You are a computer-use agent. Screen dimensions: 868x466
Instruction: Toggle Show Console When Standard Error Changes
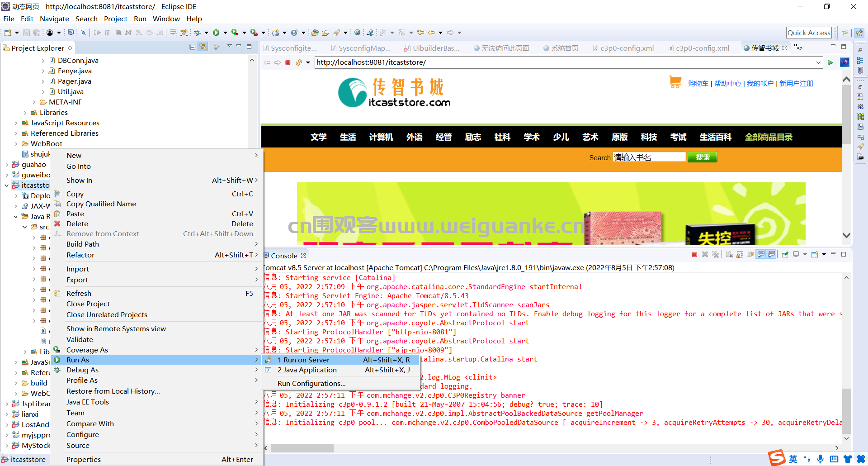(x=772, y=255)
